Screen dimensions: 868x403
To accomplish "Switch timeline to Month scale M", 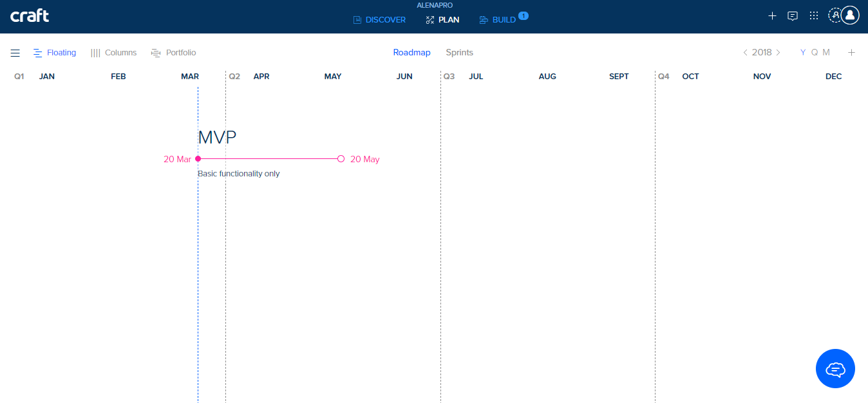I will [x=826, y=53].
